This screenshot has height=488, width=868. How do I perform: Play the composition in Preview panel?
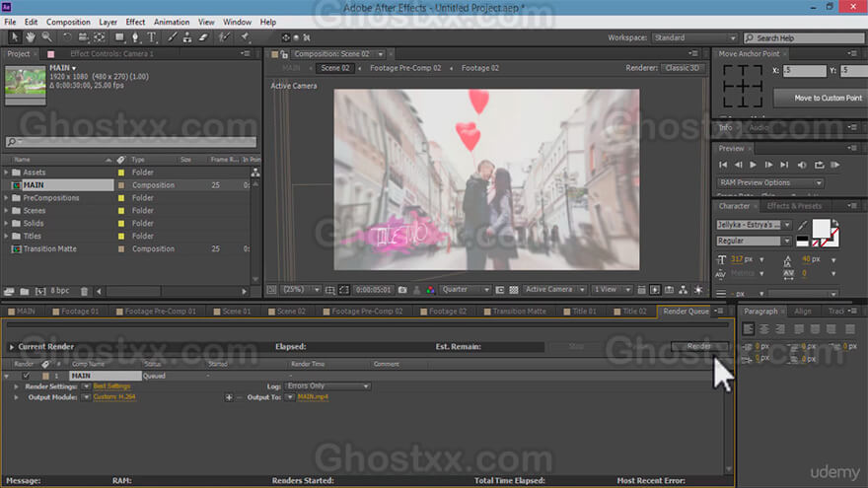(753, 165)
